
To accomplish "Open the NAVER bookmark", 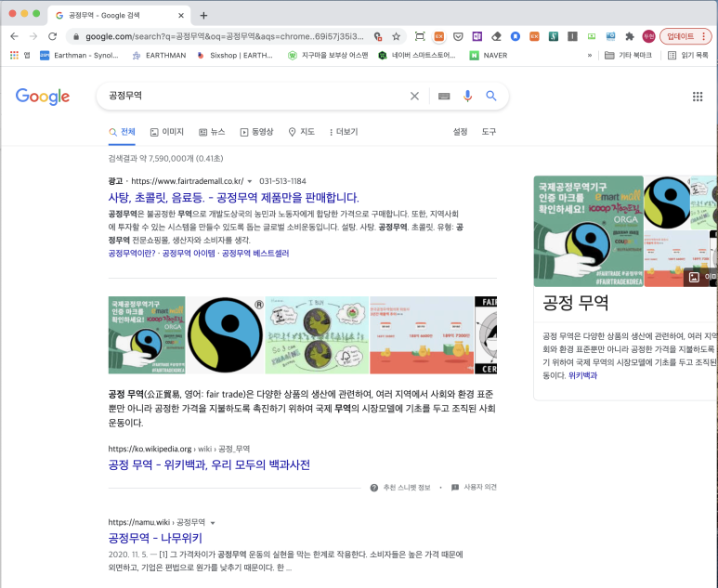I will [x=489, y=56].
